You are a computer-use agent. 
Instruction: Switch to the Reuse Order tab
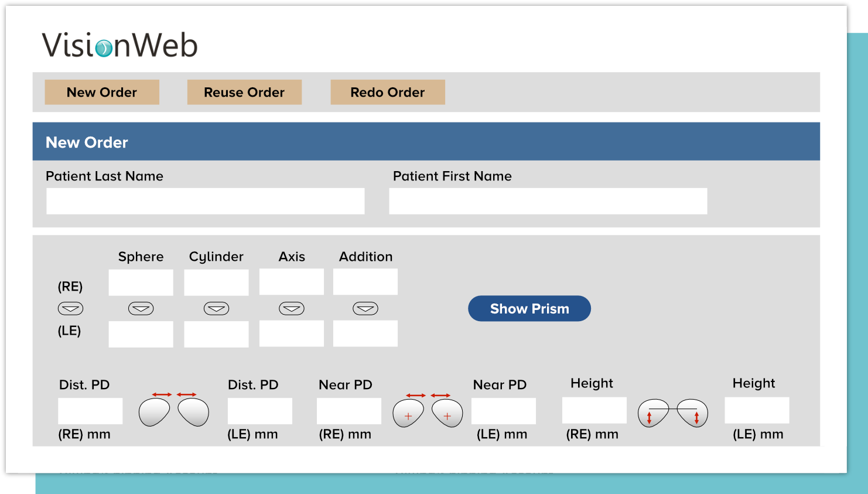click(244, 92)
